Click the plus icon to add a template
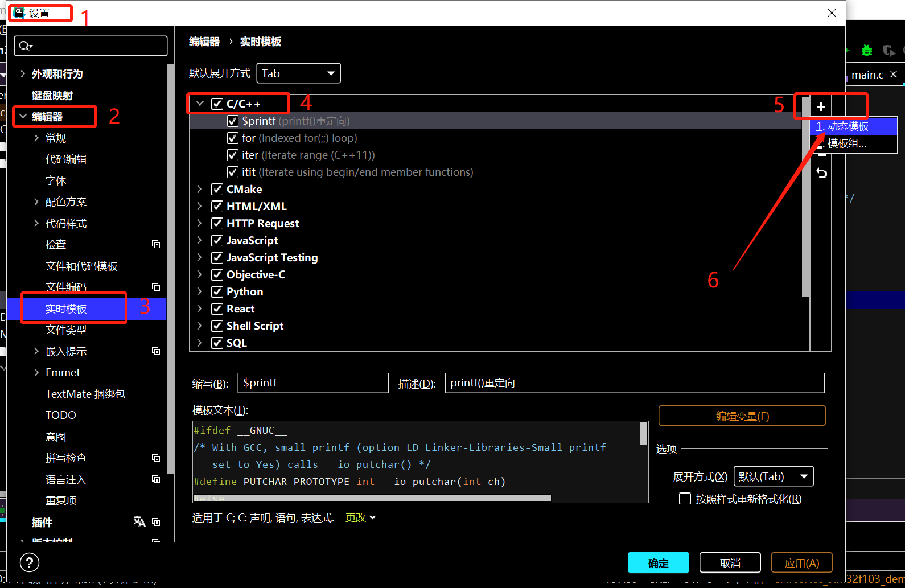Viewport: 905px width, 588px height. [821, 106]
